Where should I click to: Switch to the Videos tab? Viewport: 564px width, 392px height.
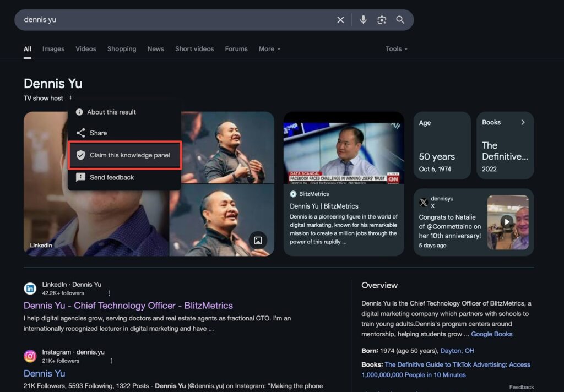(x=85, y=49)
